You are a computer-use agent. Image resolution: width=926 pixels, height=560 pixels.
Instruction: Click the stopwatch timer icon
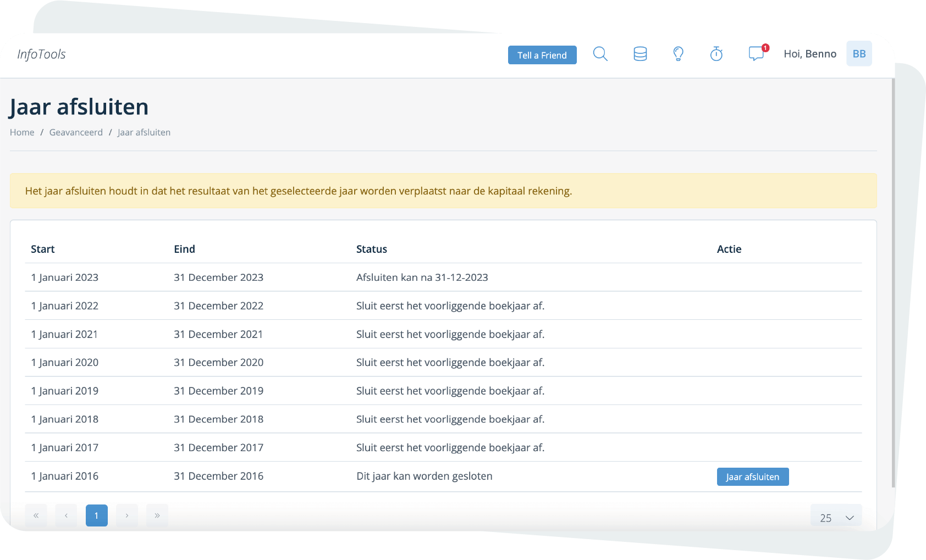coord(716,54)
